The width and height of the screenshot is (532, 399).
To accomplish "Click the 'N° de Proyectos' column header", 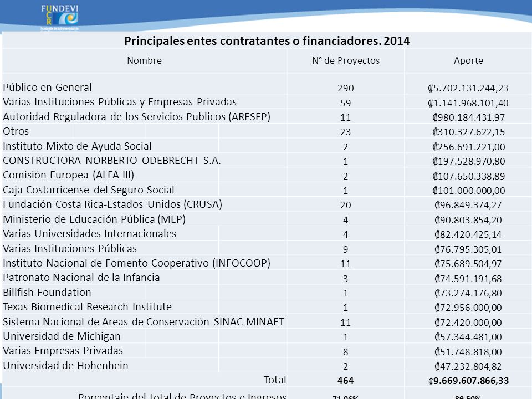I will [346, 60].
